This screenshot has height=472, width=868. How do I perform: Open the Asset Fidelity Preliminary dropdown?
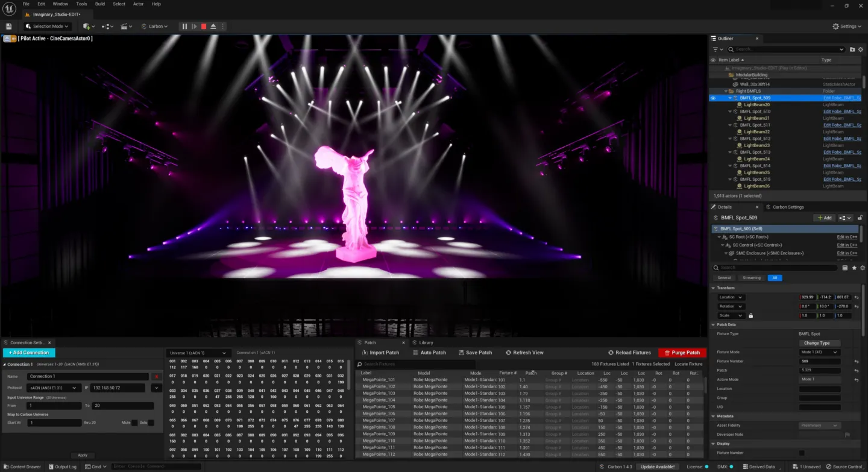click(820, 425)
